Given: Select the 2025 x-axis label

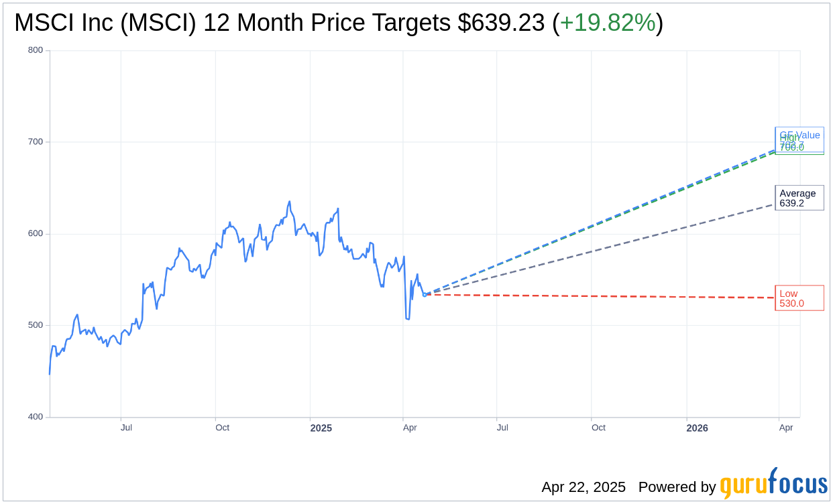Looking at the screenshot, I should (x=321, y=428).
